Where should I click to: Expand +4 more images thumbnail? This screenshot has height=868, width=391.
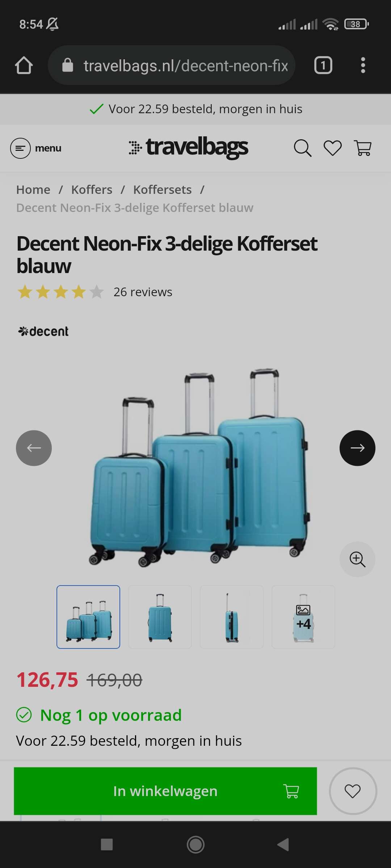click(303, 617)
